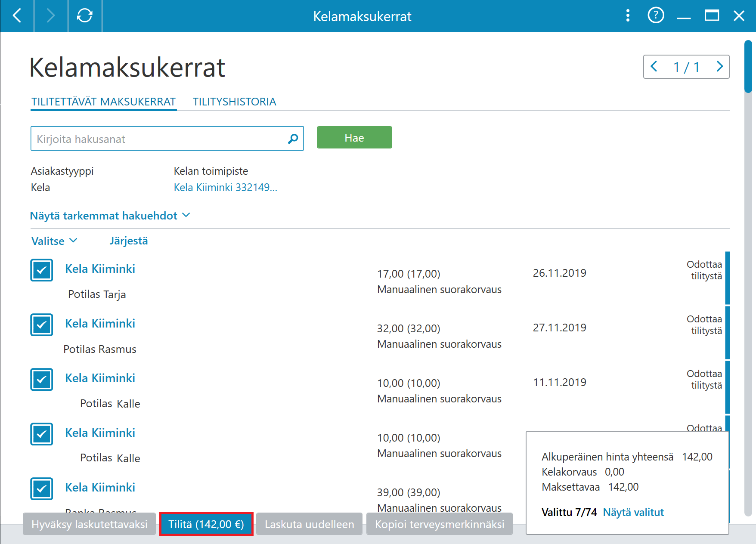Click the 1 / 1 page indicator
This screenshot has height=544, width=756.
pos(686,67)
